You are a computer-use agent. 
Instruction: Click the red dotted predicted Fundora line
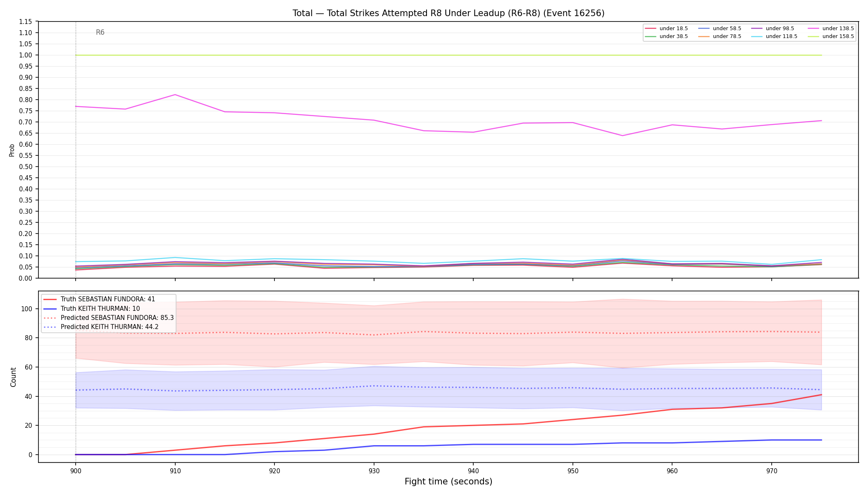tap(448, 333)
